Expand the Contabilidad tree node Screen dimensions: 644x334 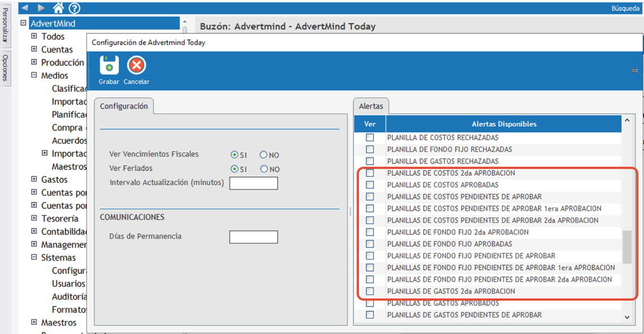pos(34,232)
